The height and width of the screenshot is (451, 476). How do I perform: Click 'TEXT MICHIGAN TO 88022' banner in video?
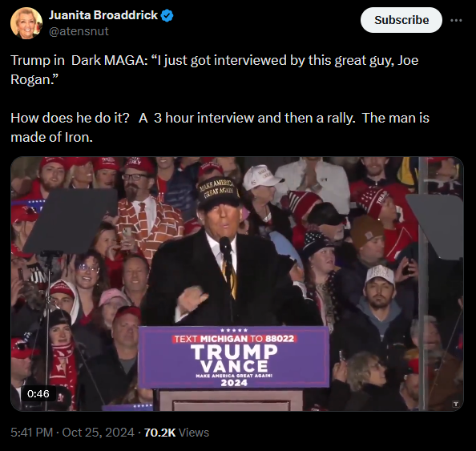click(x=234, y=338)
